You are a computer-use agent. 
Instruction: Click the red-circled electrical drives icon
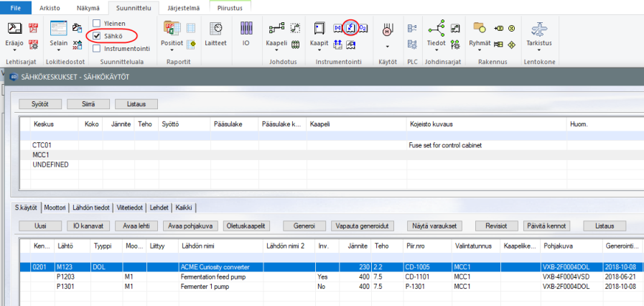pos(350,28)
